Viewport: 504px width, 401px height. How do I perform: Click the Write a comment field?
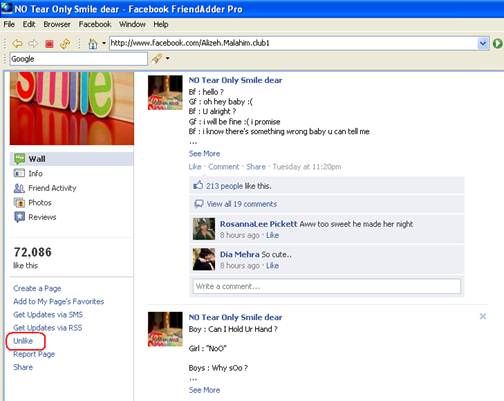pyautogui.click(x=327, y=286)
